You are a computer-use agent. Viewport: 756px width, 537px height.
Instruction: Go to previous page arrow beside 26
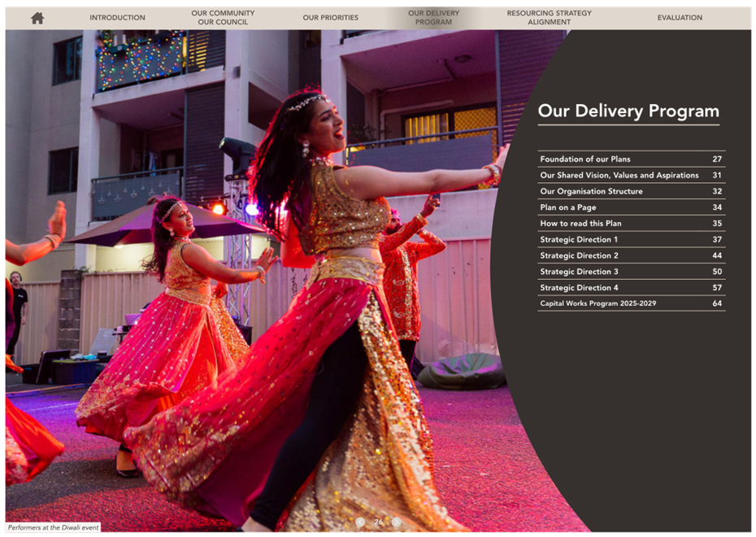click(360, 522)
